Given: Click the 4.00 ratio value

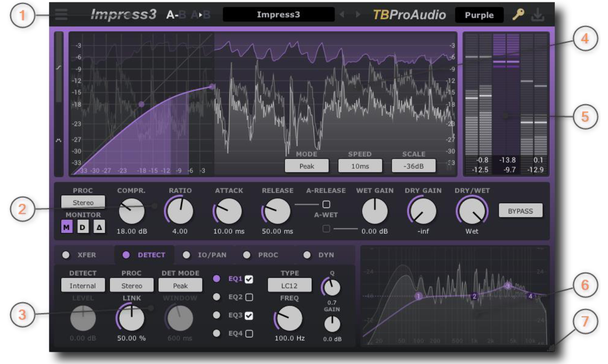Looking at the screenshot, I should 180,232.
